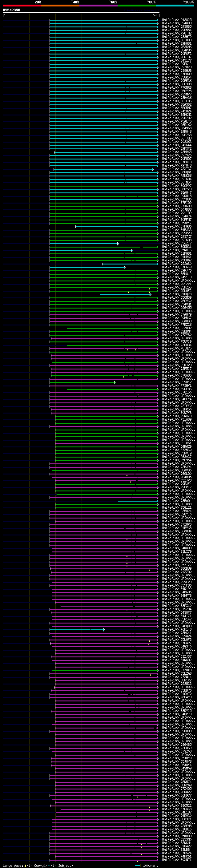Click the short alignment bar for UniRef100_B7FG86
The image size is (197, 868).
(x=117, y=227)
